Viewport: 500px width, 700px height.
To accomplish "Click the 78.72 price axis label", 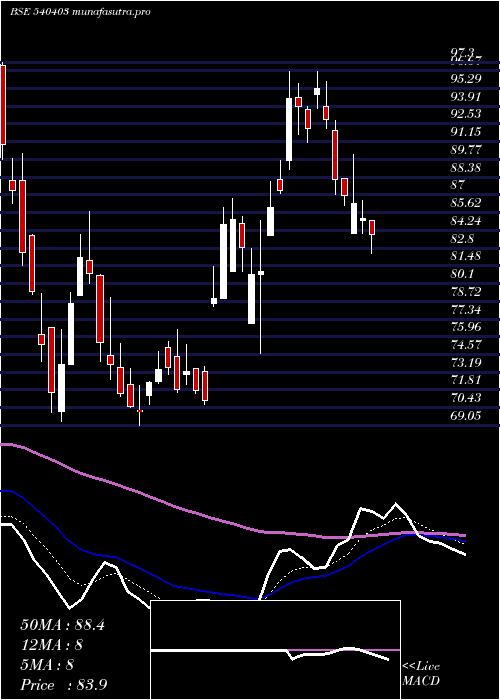I will tap(466, 292).
